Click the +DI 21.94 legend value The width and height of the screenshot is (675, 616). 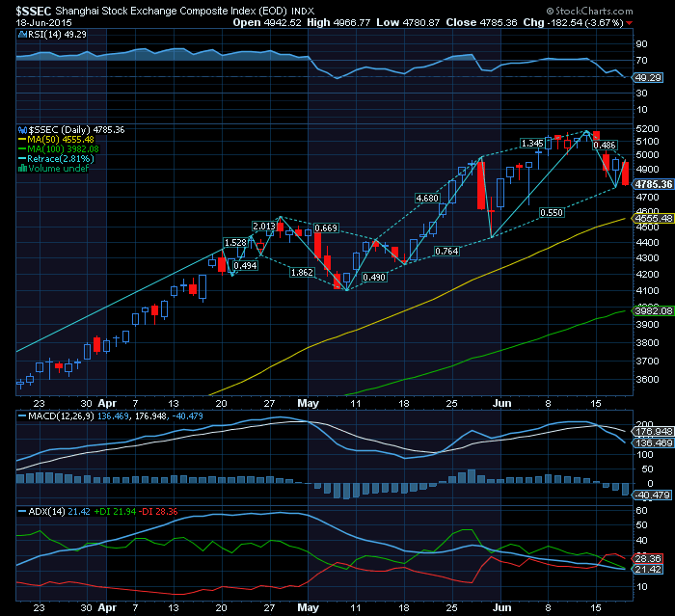[115, 512]
